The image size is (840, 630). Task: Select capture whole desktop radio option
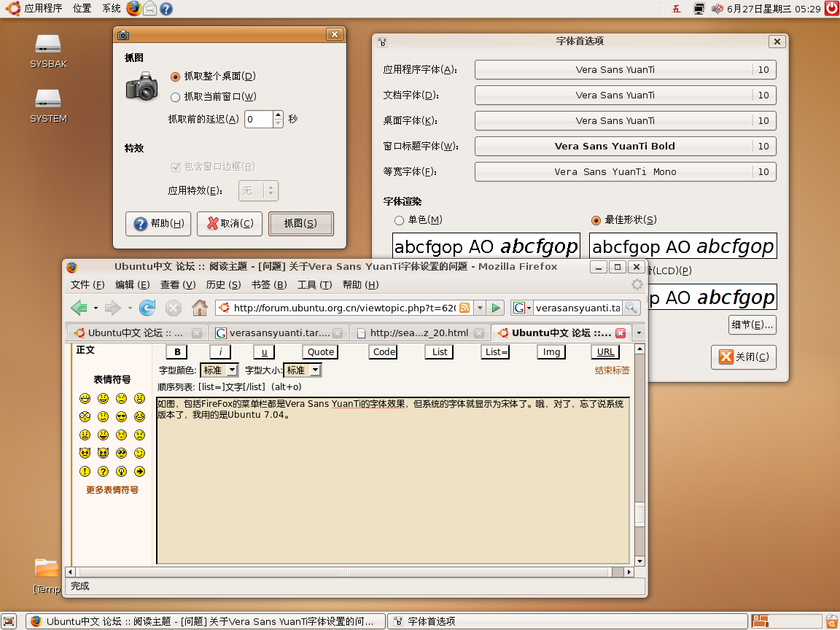[175, 77]
